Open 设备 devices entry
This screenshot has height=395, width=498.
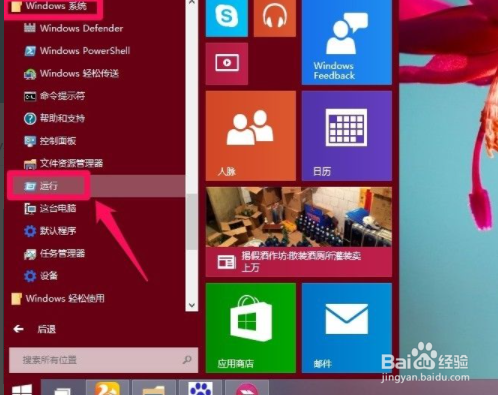pos(41,276)
